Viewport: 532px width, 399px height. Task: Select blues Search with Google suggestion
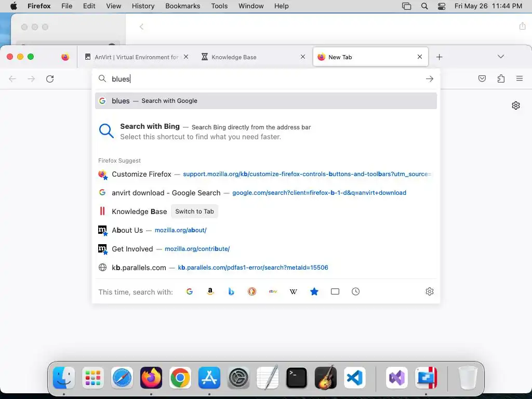click(266, 101)
